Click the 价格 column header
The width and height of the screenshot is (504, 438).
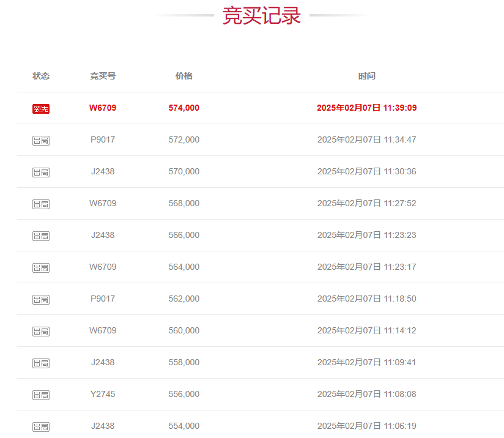pos(183,76)
